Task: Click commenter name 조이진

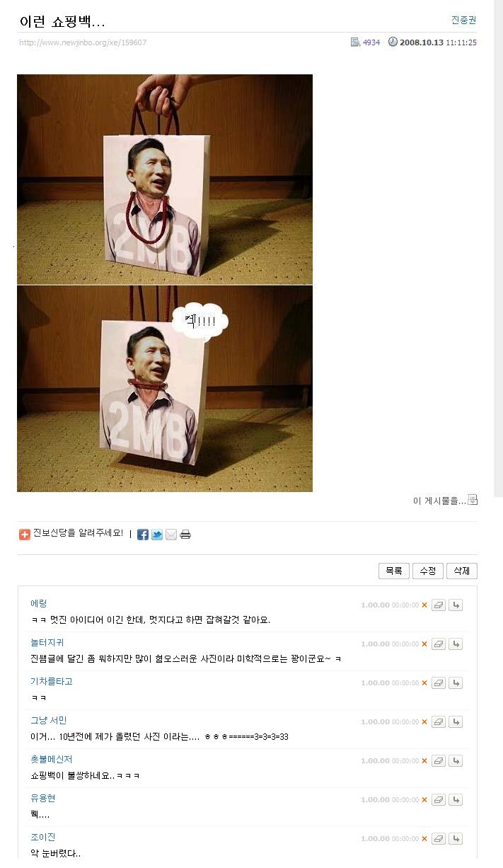Action: (43, 837)
